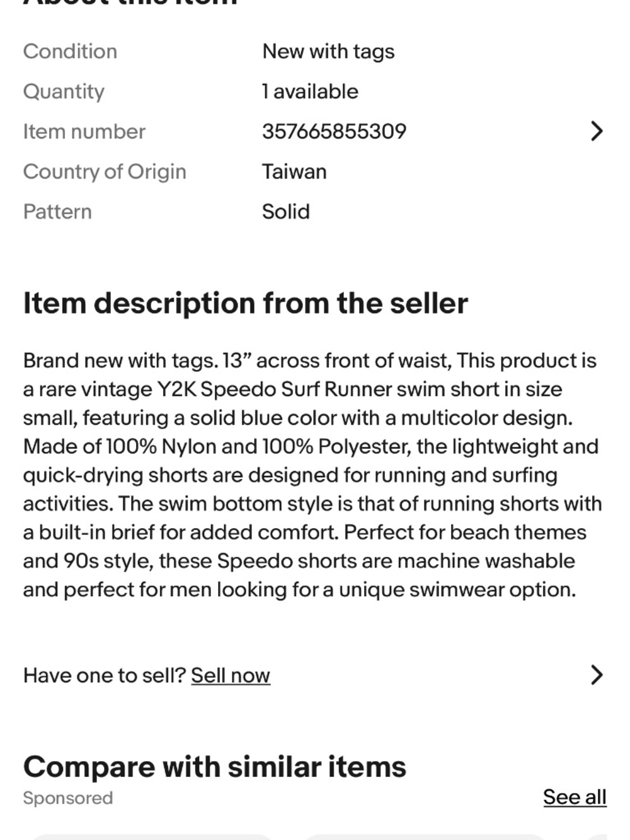Open the Sell now link
Viewport: 630px width, 840px height.
point(231,675)
